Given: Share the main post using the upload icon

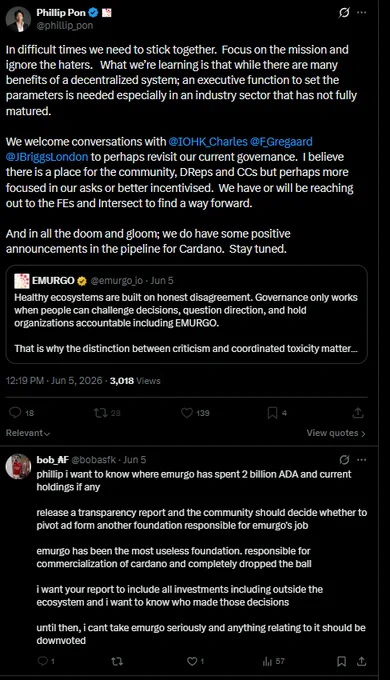Looking at the screenshot, I should click(x=358, y=413).
